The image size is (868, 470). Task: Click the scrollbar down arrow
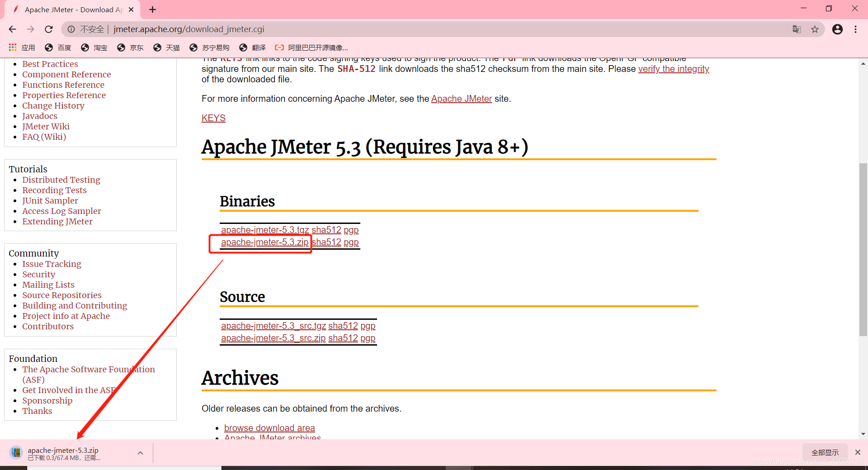[863, 434]
